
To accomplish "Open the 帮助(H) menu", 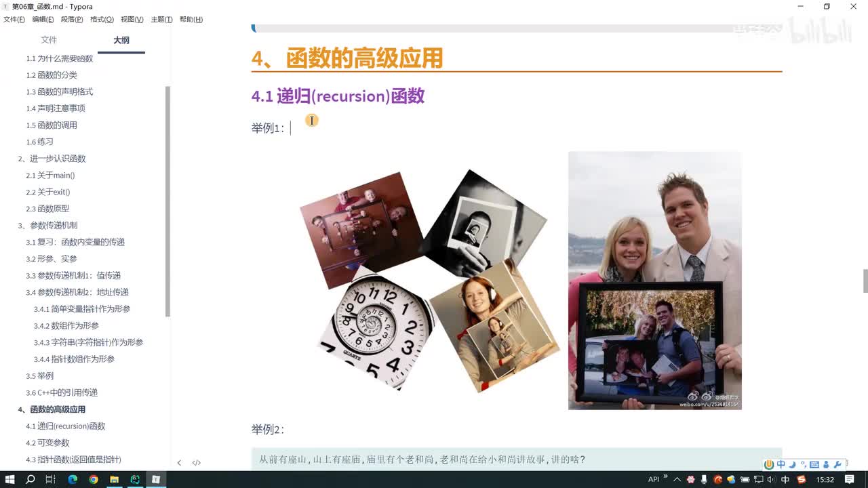I will click(191, 20).
